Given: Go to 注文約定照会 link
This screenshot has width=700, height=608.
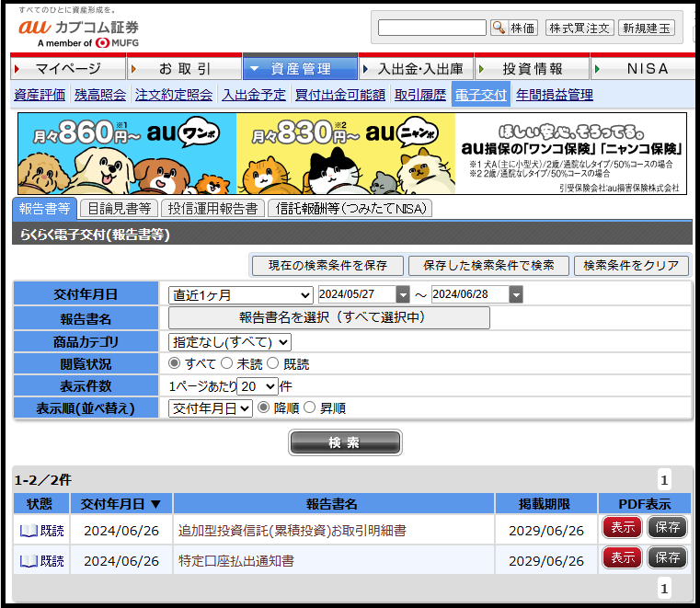Looking at the screenshot, I should point(174,95).
